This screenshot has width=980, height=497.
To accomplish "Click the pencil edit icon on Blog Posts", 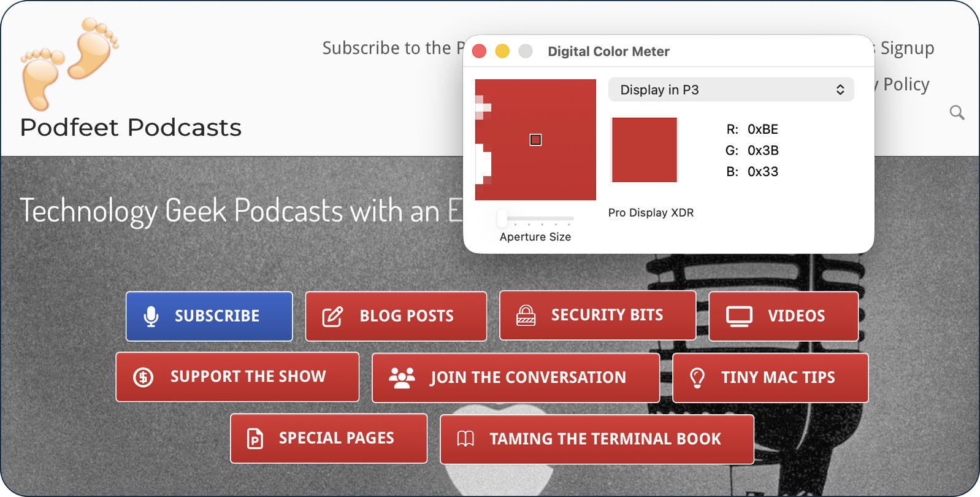I will (x=332, y=316).
